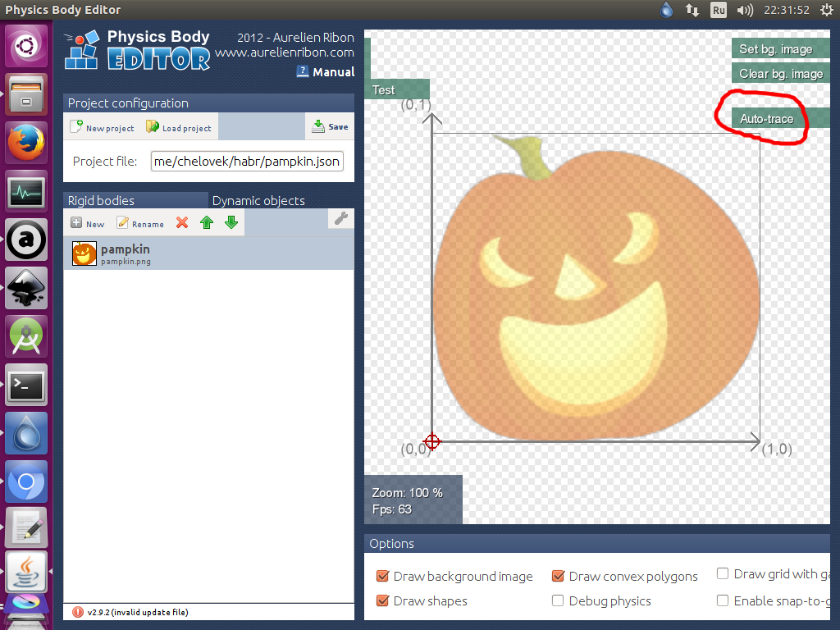Viewport: 840px width, 630px height.
Task: Run Auto-trace on the image
Action: click(x=781, y=118)
